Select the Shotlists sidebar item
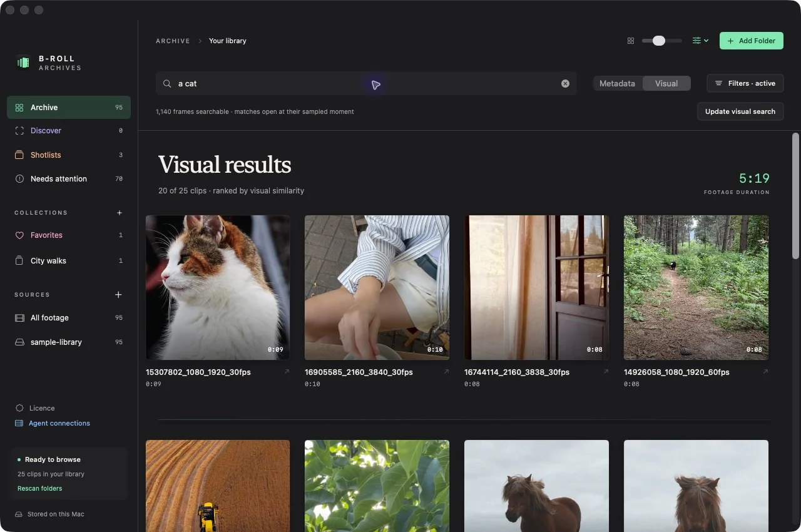Image resolution: width=801 pixels, height=532 pixels. [x=69, y=155]
